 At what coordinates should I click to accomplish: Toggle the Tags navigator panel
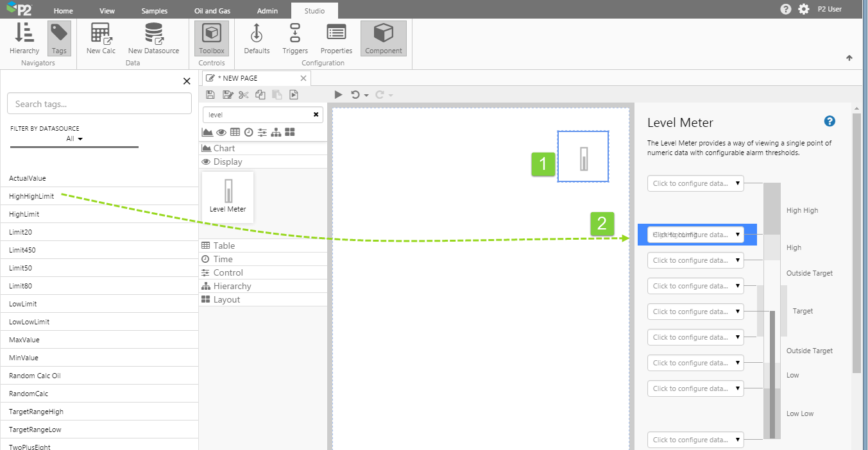click(59, 38)
